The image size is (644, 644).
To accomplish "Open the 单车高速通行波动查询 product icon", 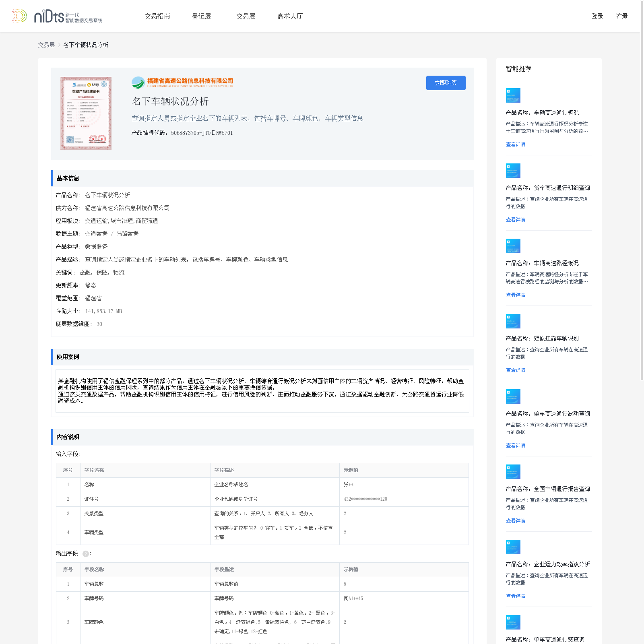I will click(513, 396).
